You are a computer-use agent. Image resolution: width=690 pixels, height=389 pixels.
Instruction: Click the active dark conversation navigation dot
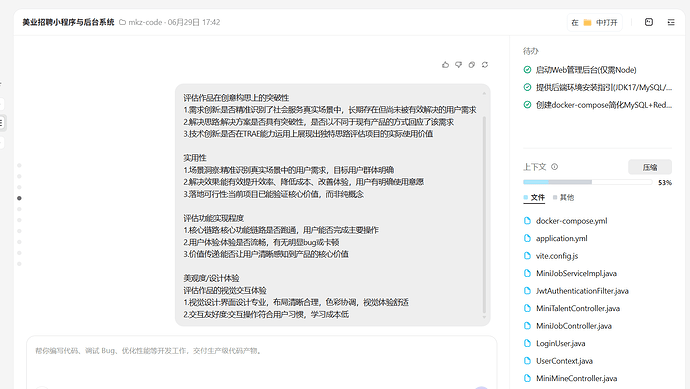[19, 198]
